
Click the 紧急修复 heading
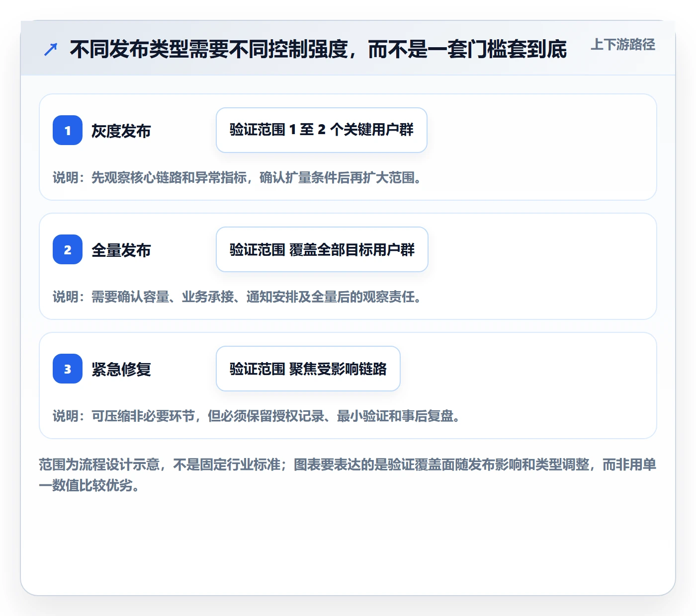point(121,369)
